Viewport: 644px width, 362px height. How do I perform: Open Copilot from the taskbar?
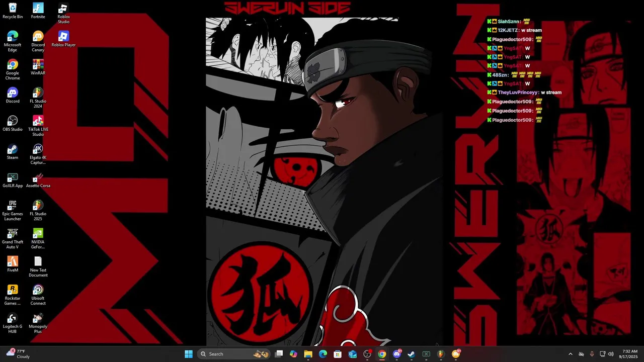coord(294,354)
